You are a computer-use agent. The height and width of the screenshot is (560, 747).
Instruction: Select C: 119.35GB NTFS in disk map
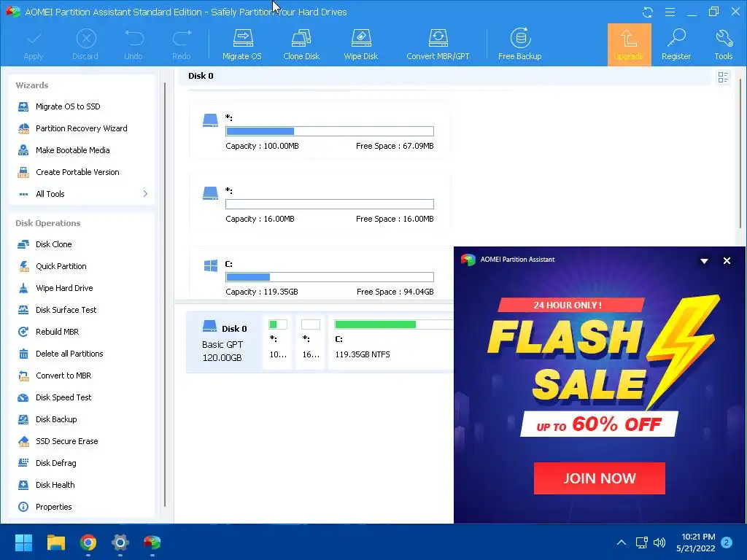pos(391,342)
